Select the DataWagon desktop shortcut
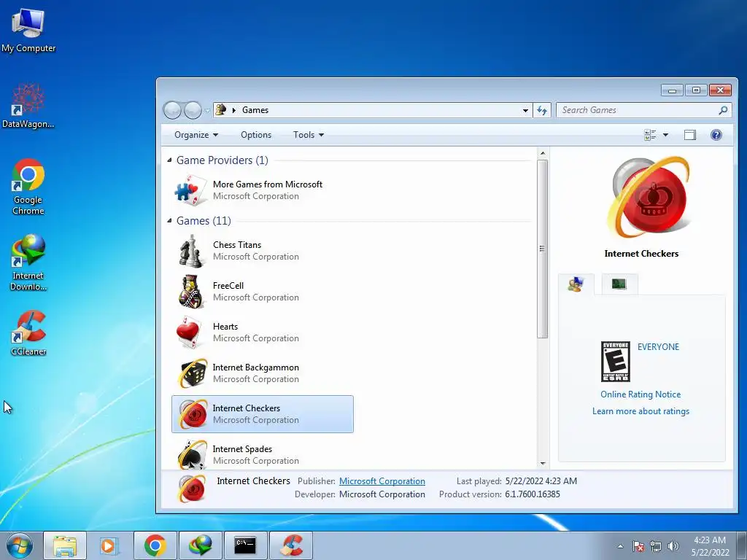This screenshot has height=560, width=747. [28, 106]
